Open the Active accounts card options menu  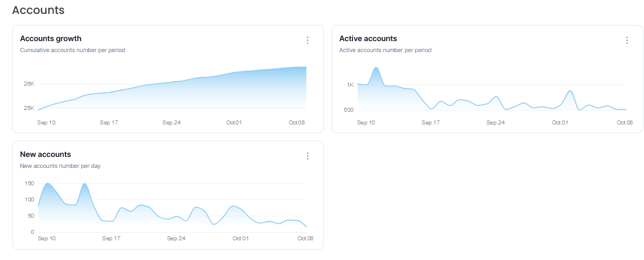coord(627,41)
